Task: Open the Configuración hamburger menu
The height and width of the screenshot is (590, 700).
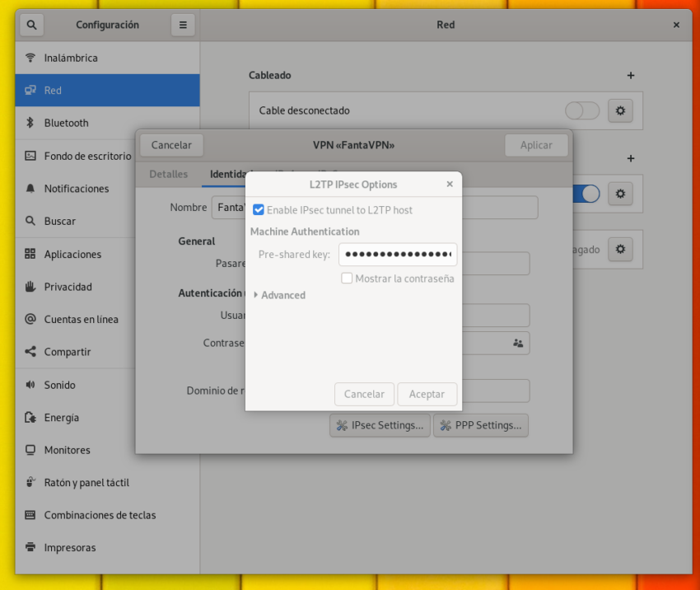Action: tap(182, 25)
